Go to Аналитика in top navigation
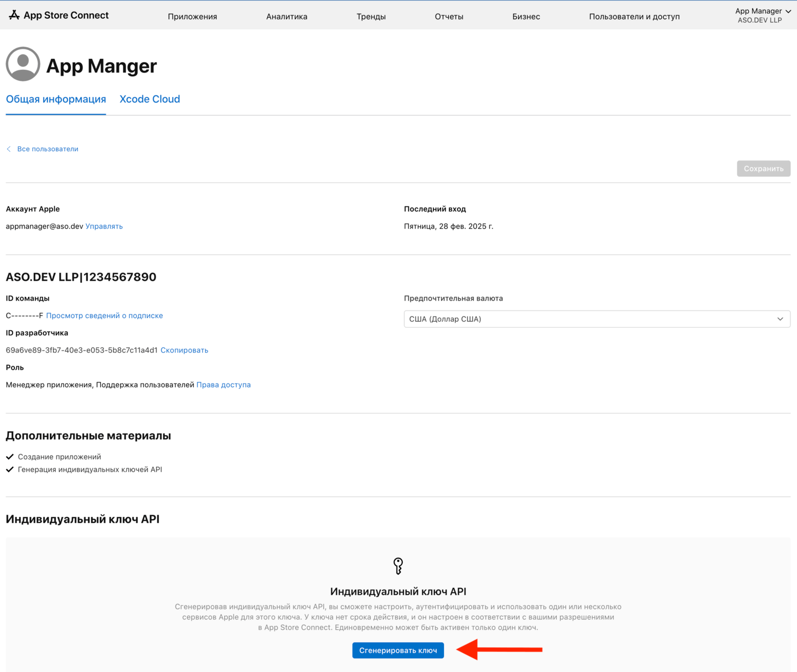Viewport: 797px width, 672px height. pos(287,17)
